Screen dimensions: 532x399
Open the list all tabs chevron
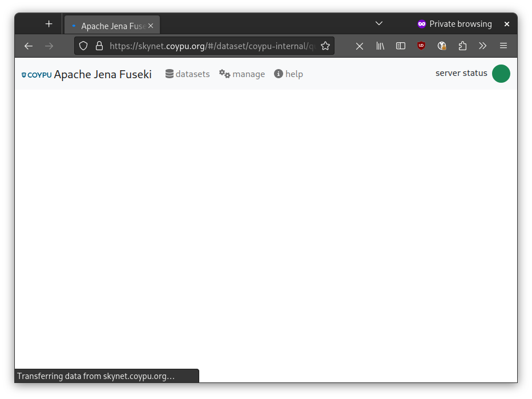click(379, 23)
